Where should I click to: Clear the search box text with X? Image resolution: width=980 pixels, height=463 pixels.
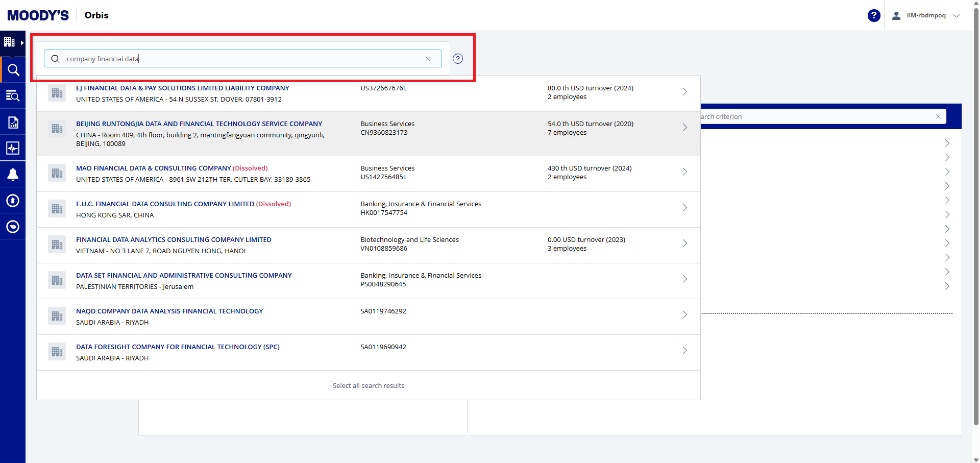coord(428,59)
